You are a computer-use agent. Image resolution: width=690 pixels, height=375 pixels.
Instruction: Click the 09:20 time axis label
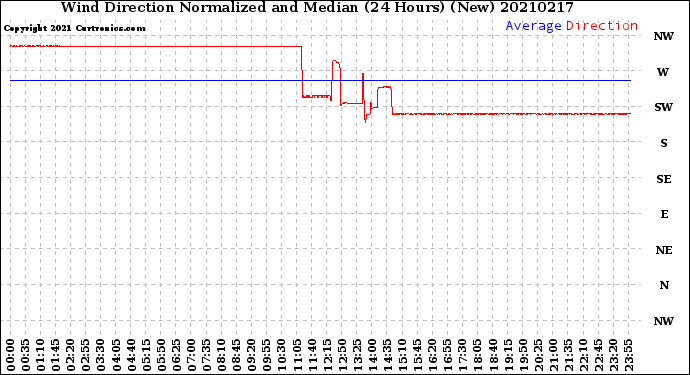[x=251, y=355]
